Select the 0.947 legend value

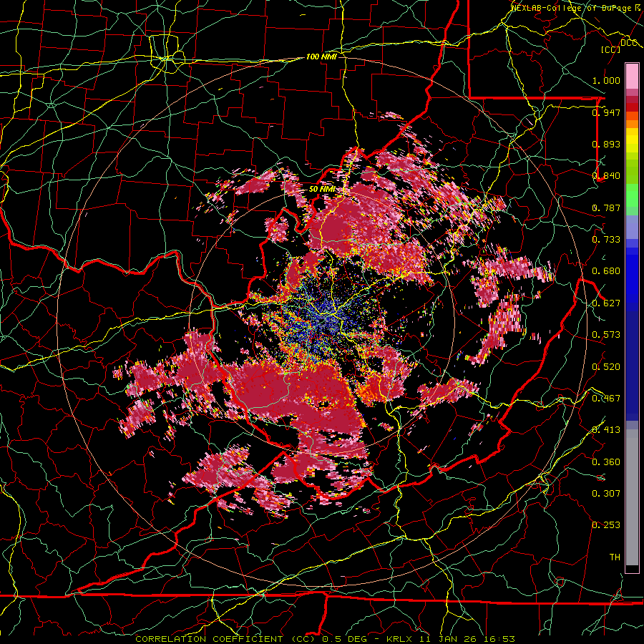pos(606,112)
